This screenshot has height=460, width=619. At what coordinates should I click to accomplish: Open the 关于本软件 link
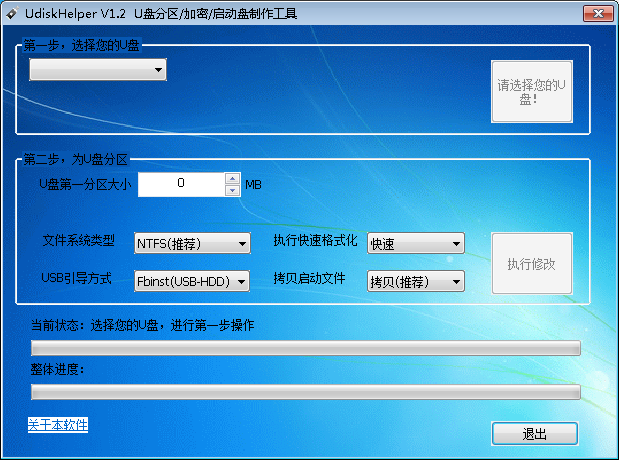click(x=58, y=425)
